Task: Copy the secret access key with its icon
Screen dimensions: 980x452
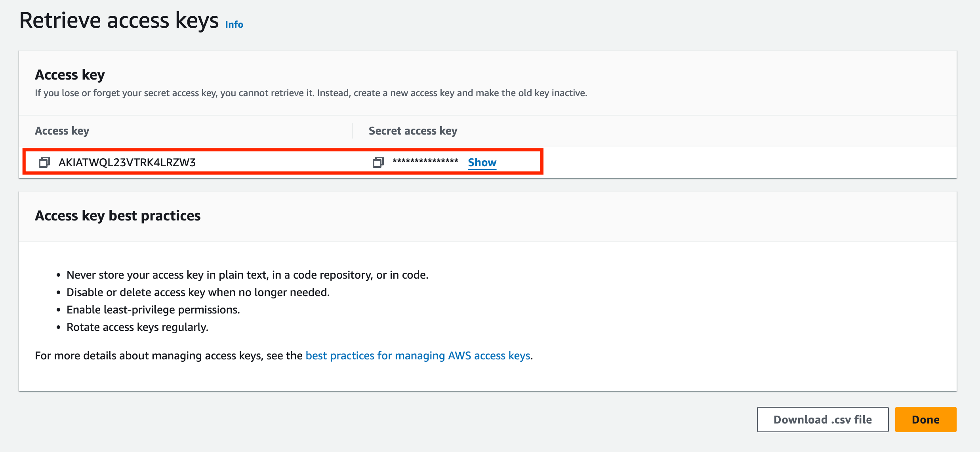Action: pyautogui.click(x=378, y=162)
